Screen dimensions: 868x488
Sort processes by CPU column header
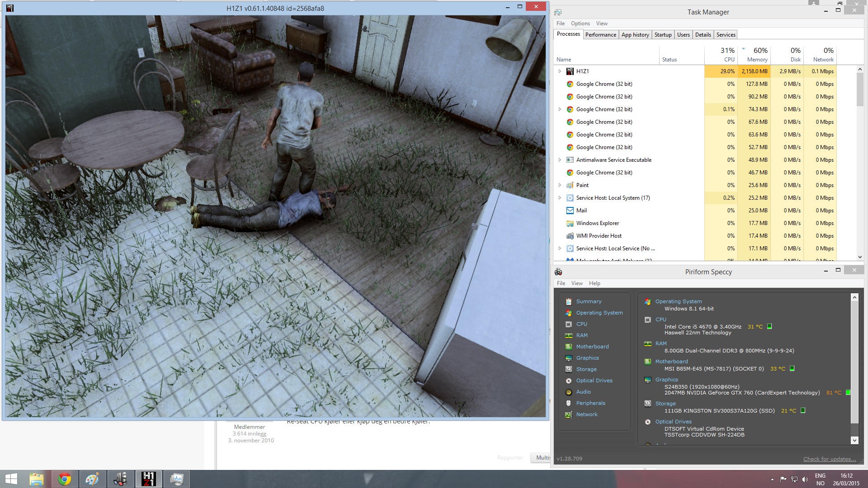(721, 54)
